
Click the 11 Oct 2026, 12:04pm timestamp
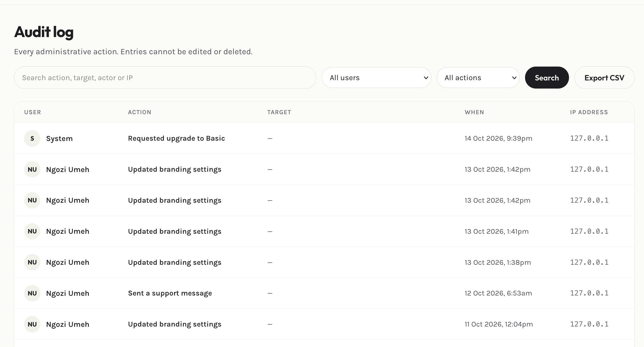coord(499,324)
